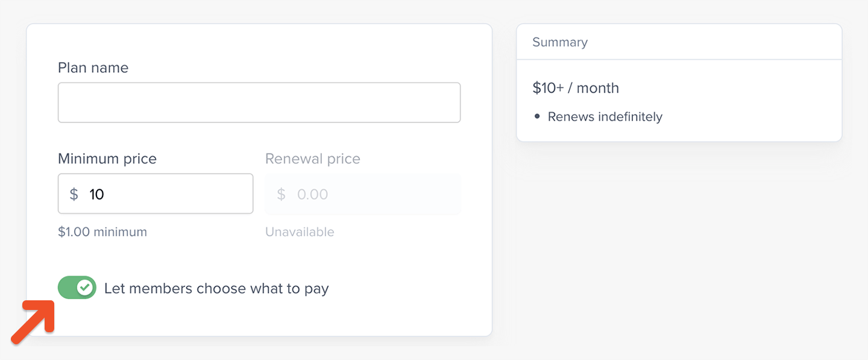The height and width of the screenshot is (360, 868).
Task: Click the checkmark knob on the green toggle
Action: tap(86, 288)
